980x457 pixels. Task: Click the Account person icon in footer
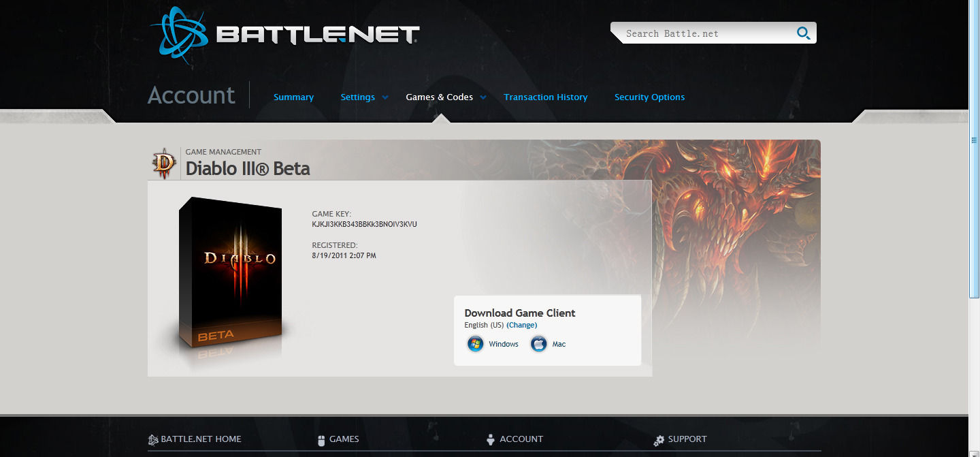(491, 440)
